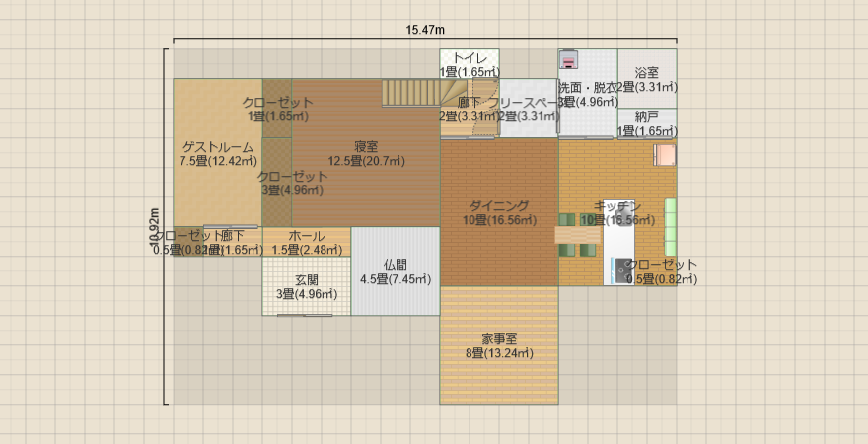Select the ゲストルーム 7.5畳 label
This screenshot has height=444, width=868.
[x=218, y=153]
